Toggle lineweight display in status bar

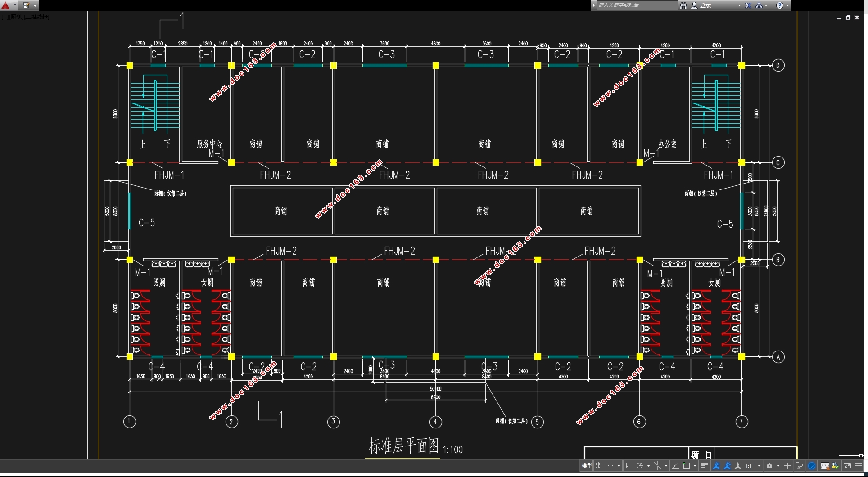tap(704, 466)
